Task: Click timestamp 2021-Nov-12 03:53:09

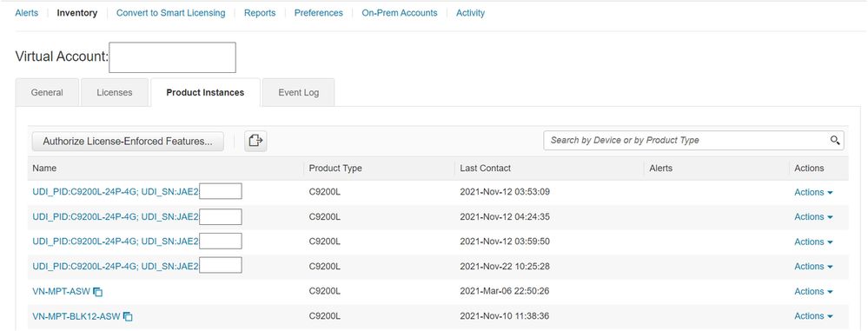Action: [x=504, y=192]
